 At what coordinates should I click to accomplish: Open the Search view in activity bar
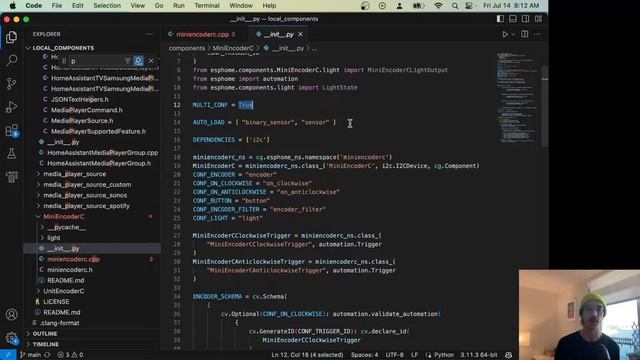coord(11,60)
